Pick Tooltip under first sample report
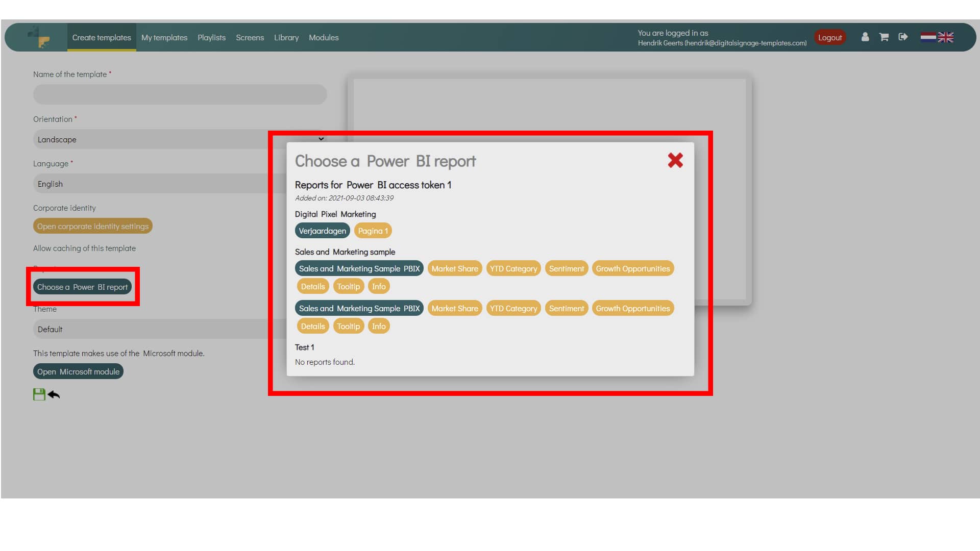 pos(349,286)
